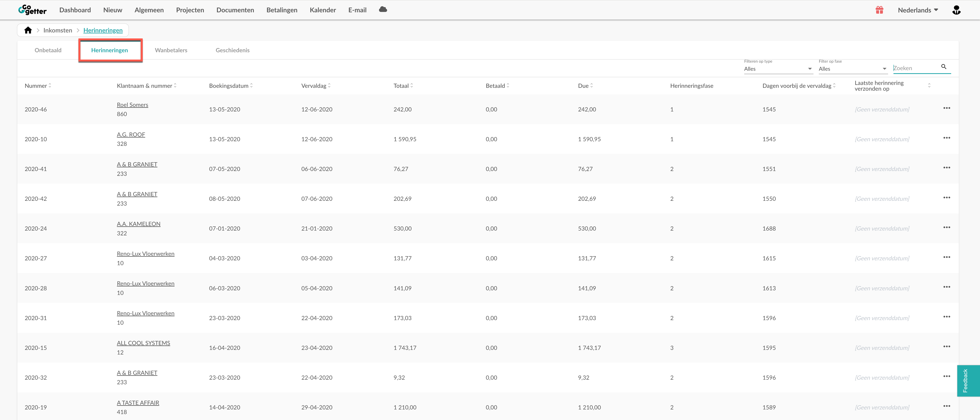This screenshot has width=980, height=420.
Task: Open the Dashboard menu
Action: pyautogui.click(x=75, y=10)
